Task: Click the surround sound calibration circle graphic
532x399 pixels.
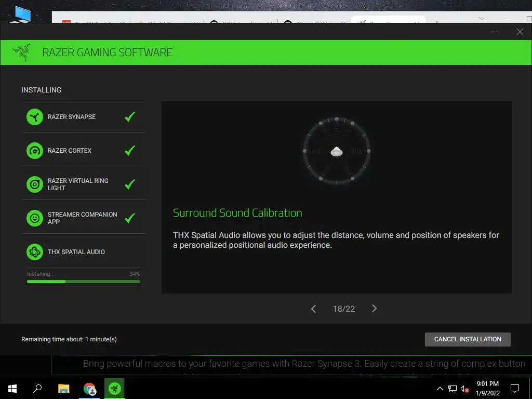Action: 337,151
